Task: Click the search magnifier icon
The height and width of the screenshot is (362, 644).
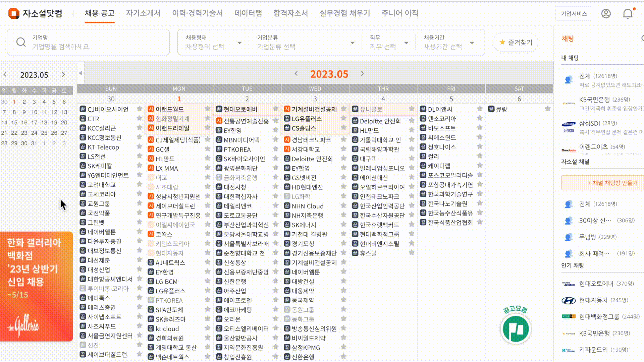Action: pos(21,42)
